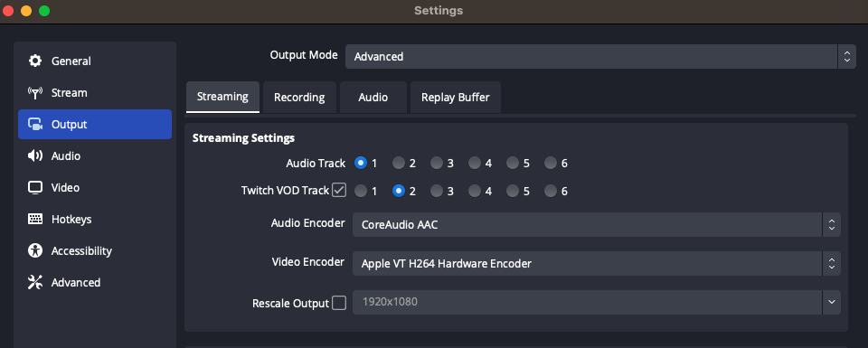Open Video settings section
This screenshot has height=348, width=868.
click(95, 187)
